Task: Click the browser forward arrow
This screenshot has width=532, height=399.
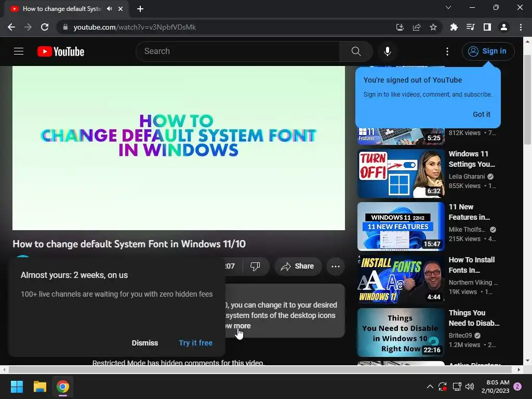Action: pos(28,27)
